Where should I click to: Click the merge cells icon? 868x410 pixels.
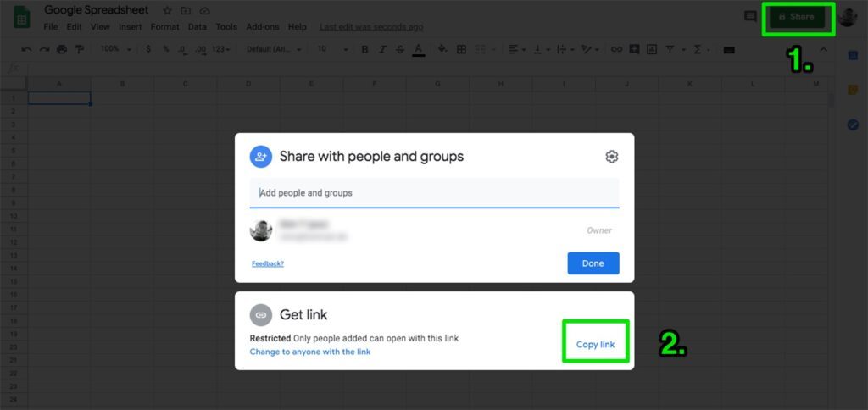click(x=480, y=49)
